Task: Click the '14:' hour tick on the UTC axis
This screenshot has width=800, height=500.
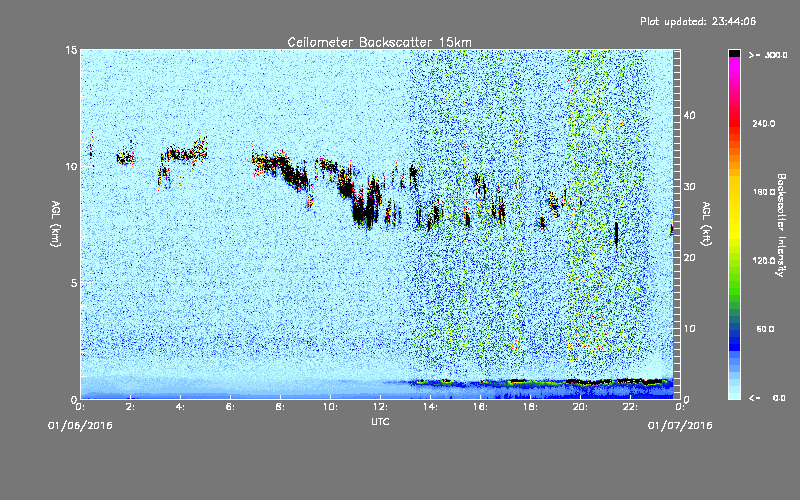Action: 430,407
